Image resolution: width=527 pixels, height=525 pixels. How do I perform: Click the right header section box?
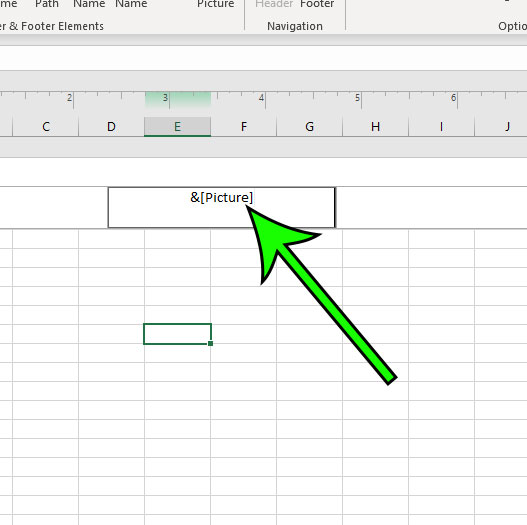tap(431, 207)
